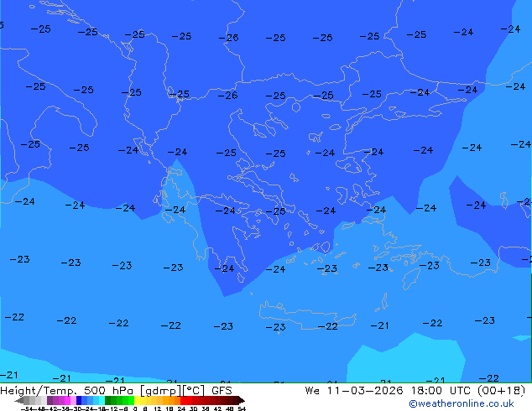
Task: Pick the bright red swatch in the legend
Action: pyautogui.click(x=183, y=400)
